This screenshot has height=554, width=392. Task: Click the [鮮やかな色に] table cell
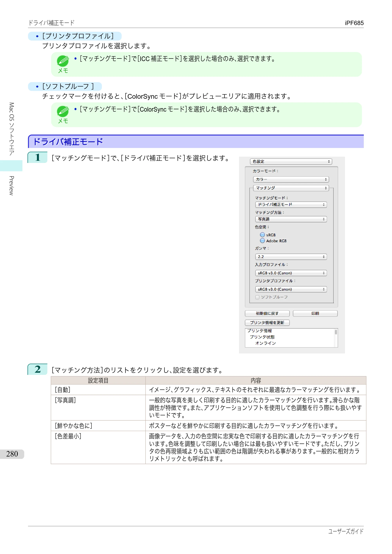[98, 426]
